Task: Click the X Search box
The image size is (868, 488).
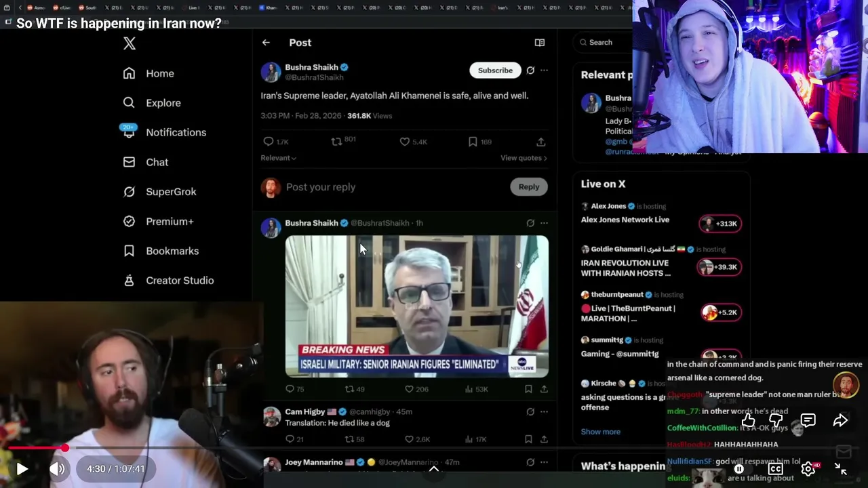Action: click(604, 42)
